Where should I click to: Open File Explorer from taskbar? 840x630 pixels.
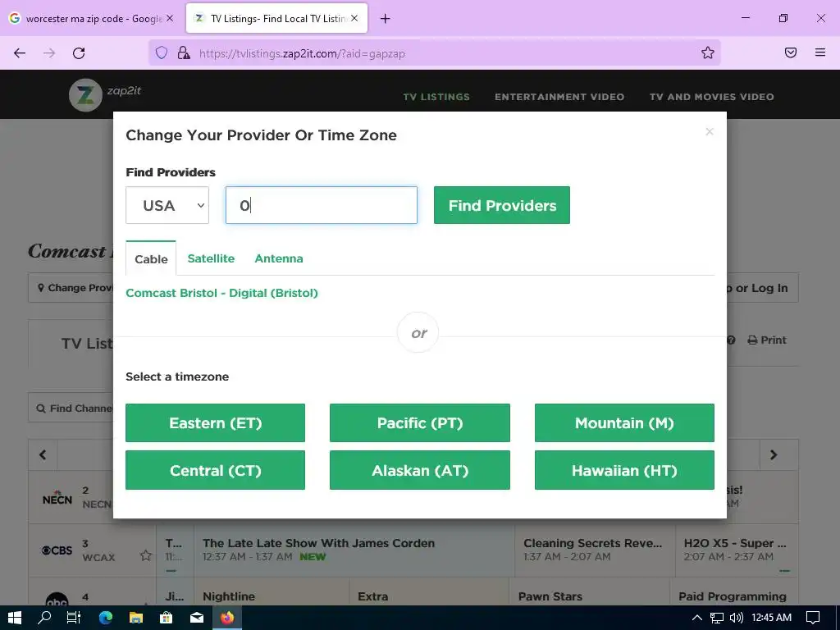(x=136, y=618)
